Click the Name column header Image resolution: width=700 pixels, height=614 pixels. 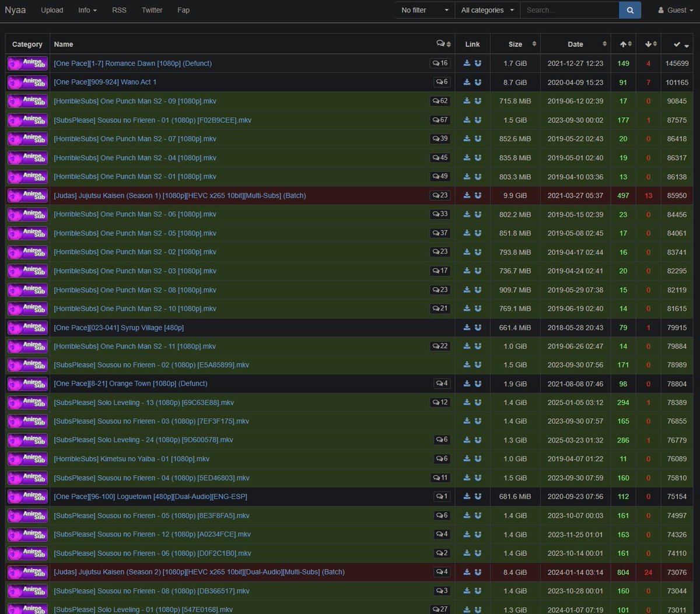[x=64, y=44]
